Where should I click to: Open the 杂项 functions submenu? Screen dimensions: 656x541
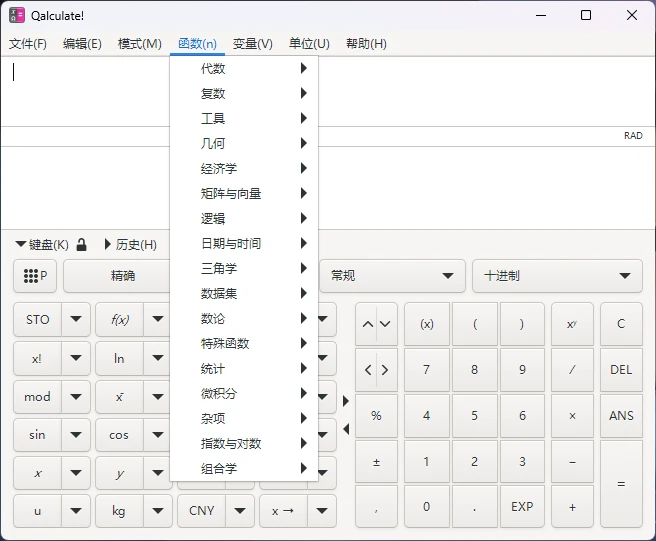(244, 418)
